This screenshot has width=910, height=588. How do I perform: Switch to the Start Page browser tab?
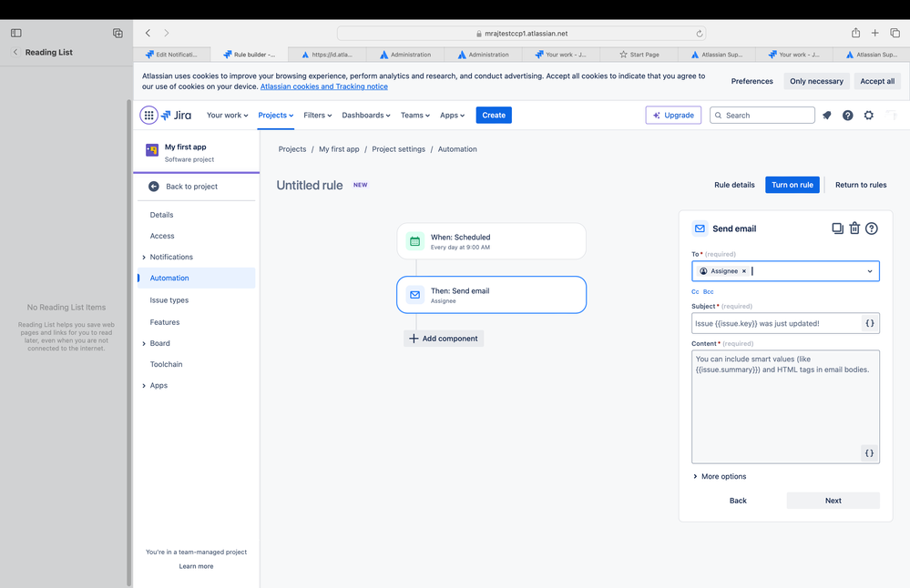coord(639,55)
